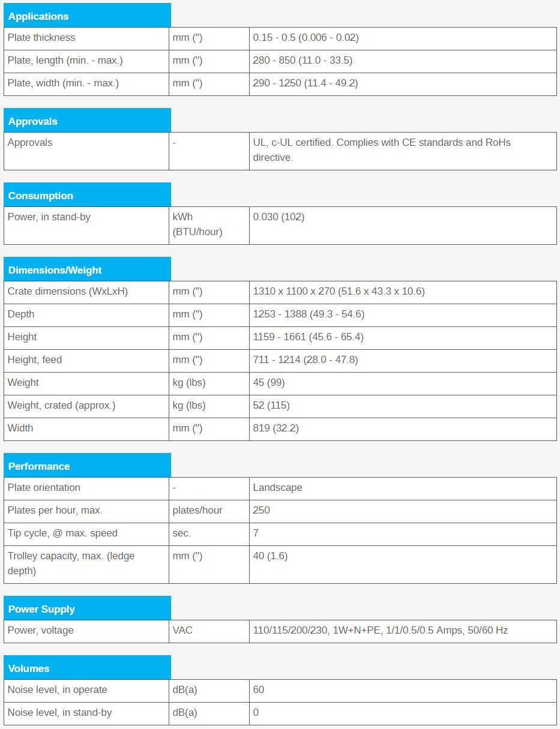Select the Volumes section header
Viewport: 560px width, 729px height.
click(29, 668)
